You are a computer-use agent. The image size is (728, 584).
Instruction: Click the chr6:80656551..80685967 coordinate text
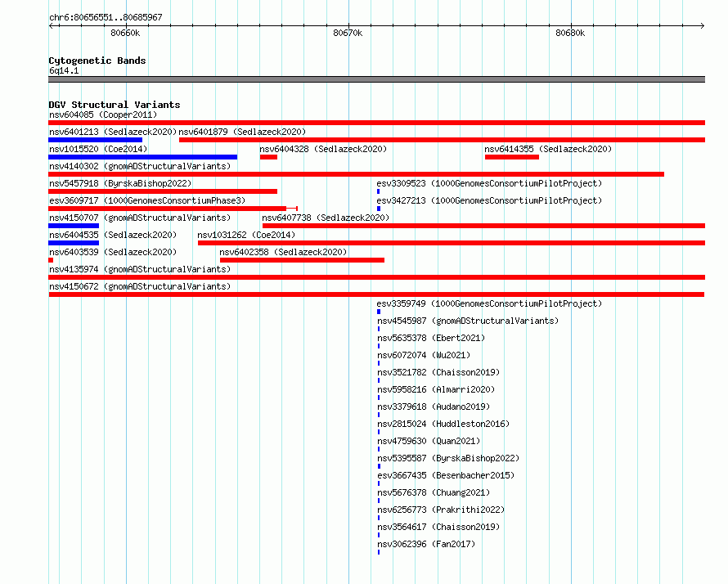(106, 17)
